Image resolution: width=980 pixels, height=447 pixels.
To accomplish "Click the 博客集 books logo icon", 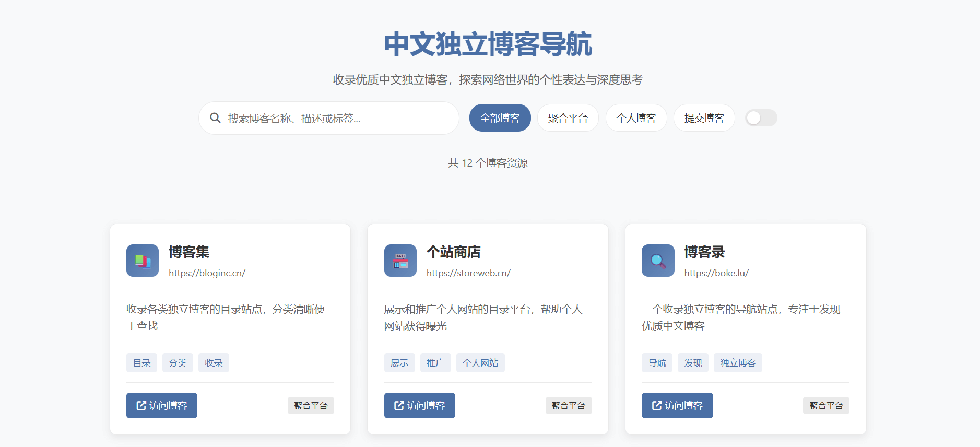I will click(142, 261).
